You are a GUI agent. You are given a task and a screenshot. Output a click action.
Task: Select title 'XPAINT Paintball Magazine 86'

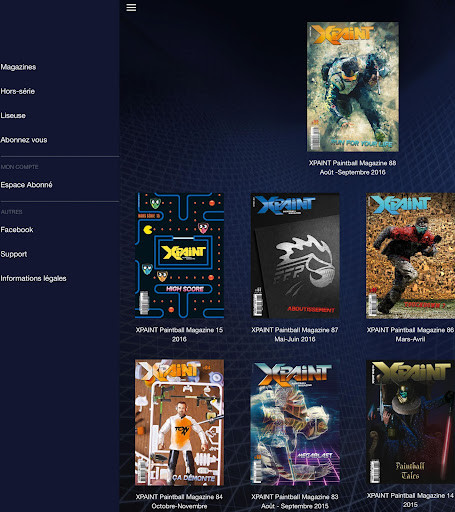click(410, 330)
